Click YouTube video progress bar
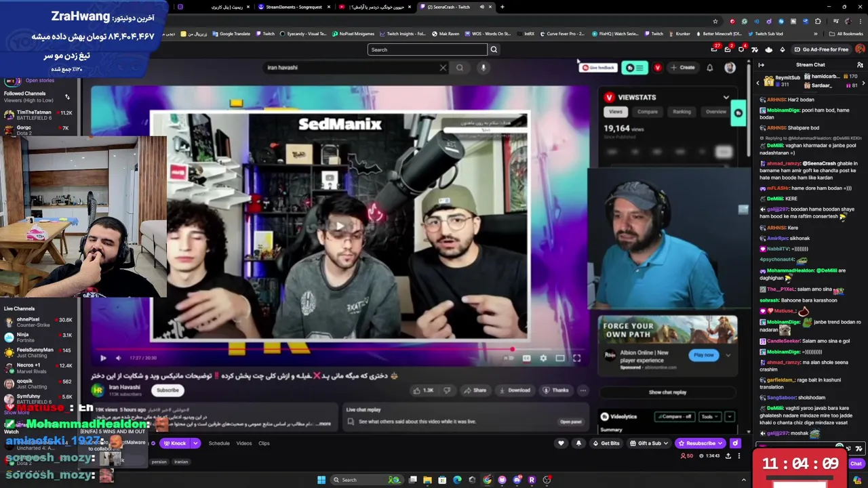Viewport: 868px width, 488px height. click(x=339, y=350)
